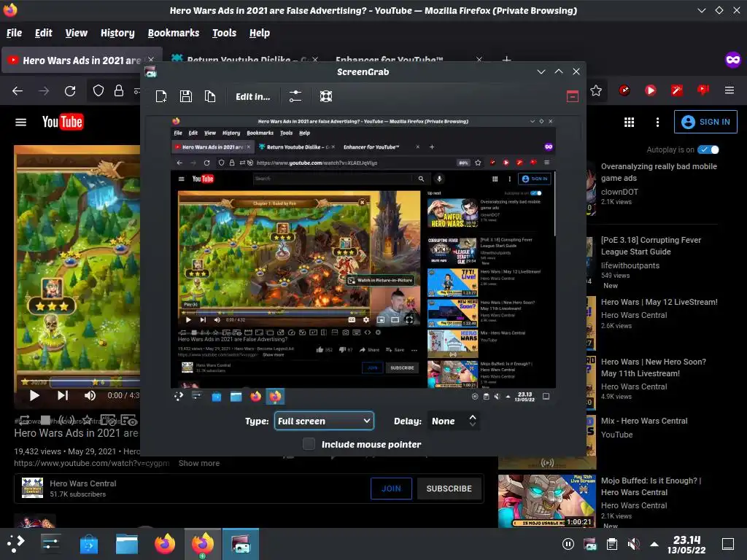Increase the Delay spinner value
Viewport: 747px width, 560px height.
(473, 416)
